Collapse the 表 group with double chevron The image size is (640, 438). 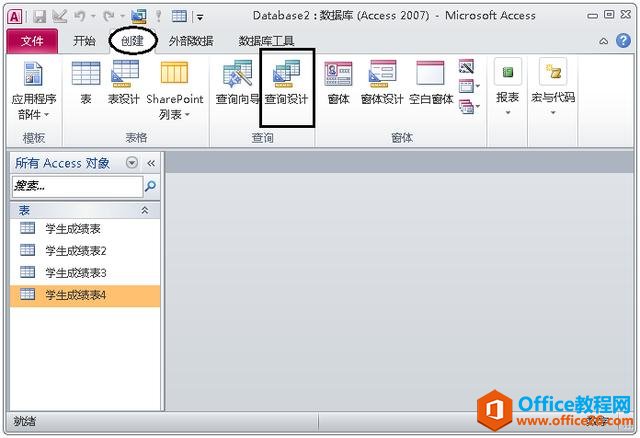pyautogui.click(x=144, y=211)
